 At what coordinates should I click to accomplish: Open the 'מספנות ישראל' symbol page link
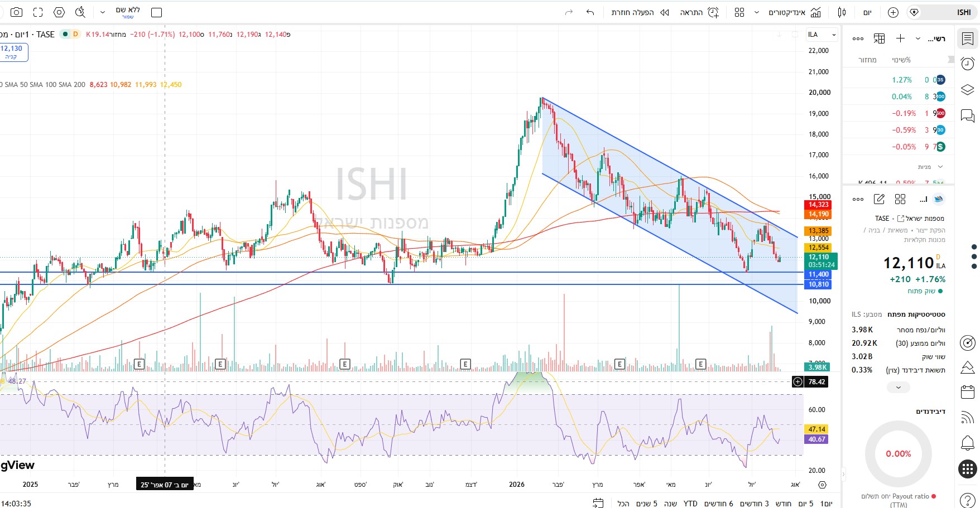tap(920, 219)
